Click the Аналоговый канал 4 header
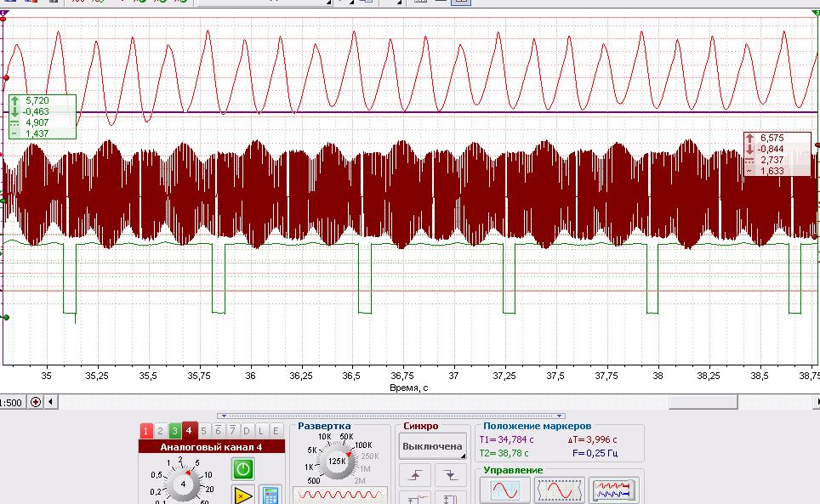This screenshot has height=504, width=820. point(212,447)
